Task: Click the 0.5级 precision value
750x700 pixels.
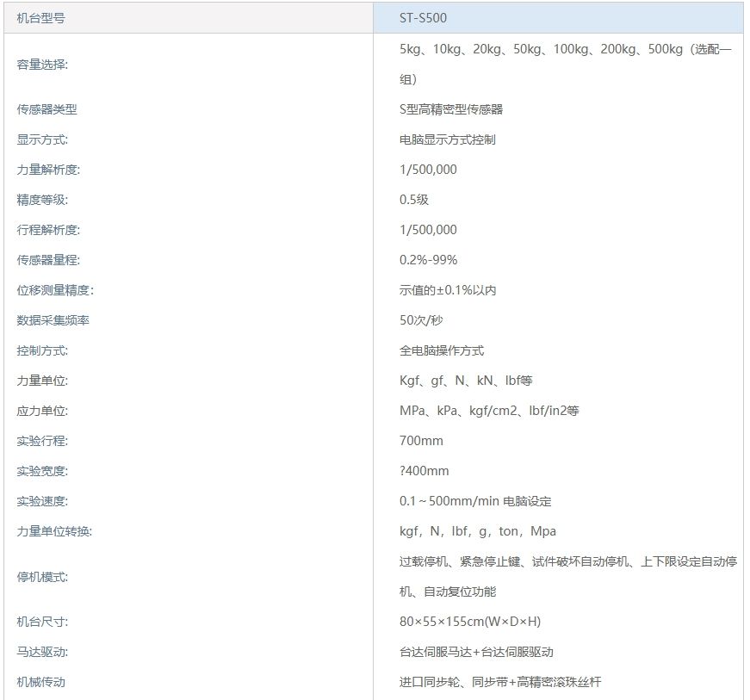Action: tap(413, 200)
